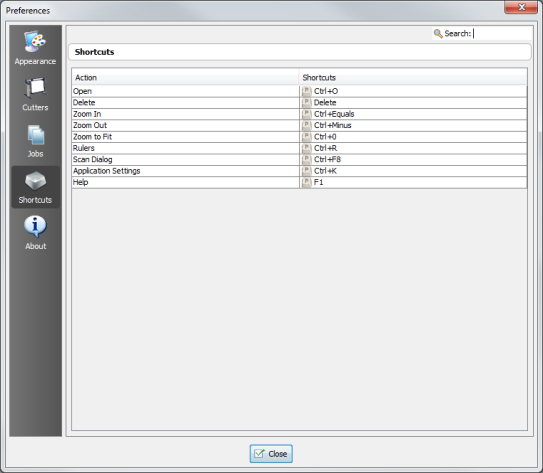Click the search magnifier icon
This screenshot has width=543, height=473.
pyautogui.click(x=438, y=34)
